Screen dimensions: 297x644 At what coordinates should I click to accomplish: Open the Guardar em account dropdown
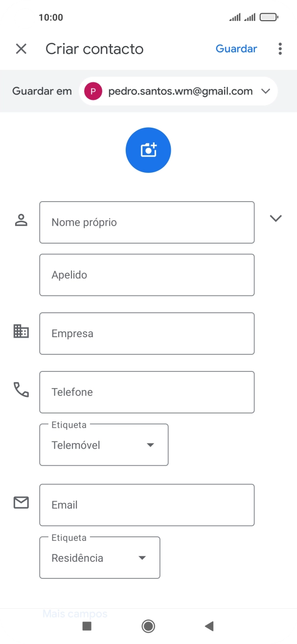click(266, 91)
